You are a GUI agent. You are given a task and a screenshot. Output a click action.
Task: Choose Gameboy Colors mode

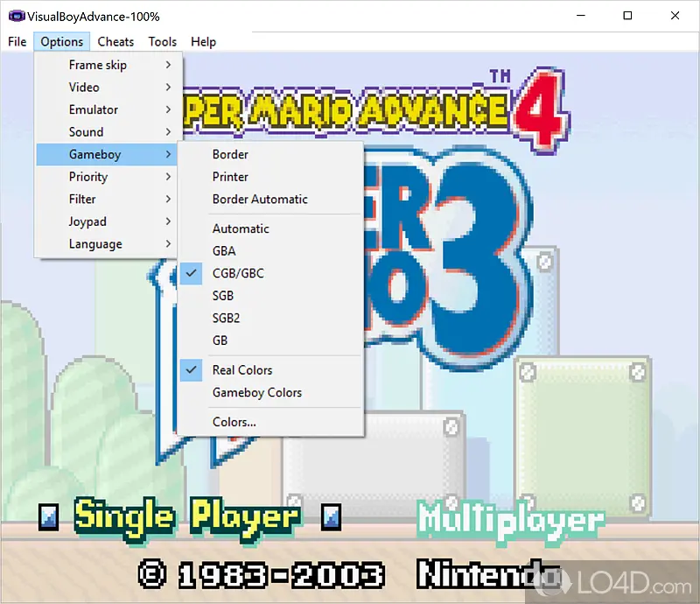[256, 392]
